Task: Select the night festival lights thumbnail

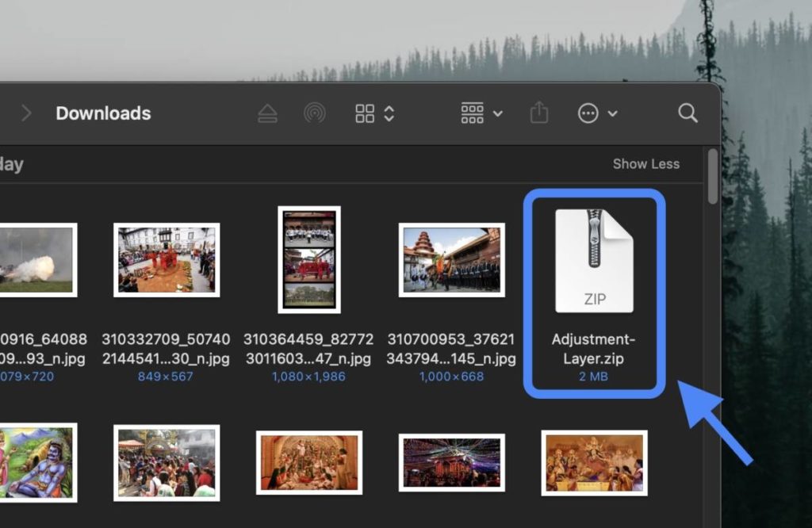Action: click(451, 463)
